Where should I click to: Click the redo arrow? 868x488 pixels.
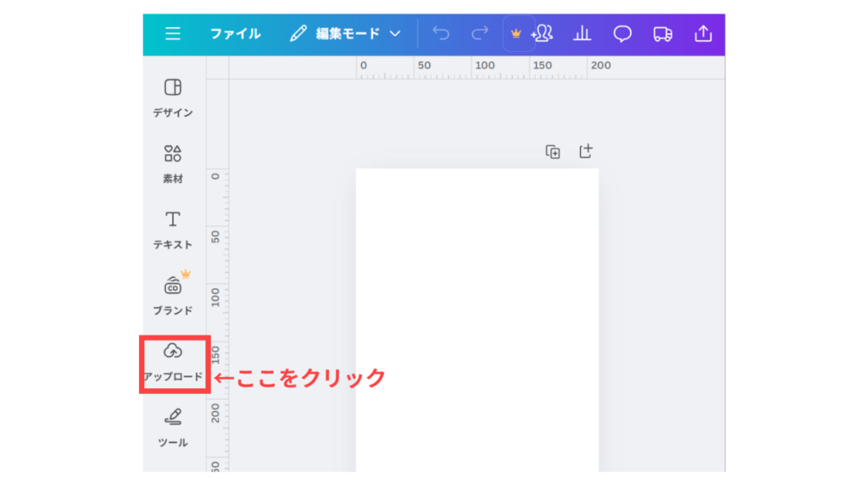tap(480, 34)
